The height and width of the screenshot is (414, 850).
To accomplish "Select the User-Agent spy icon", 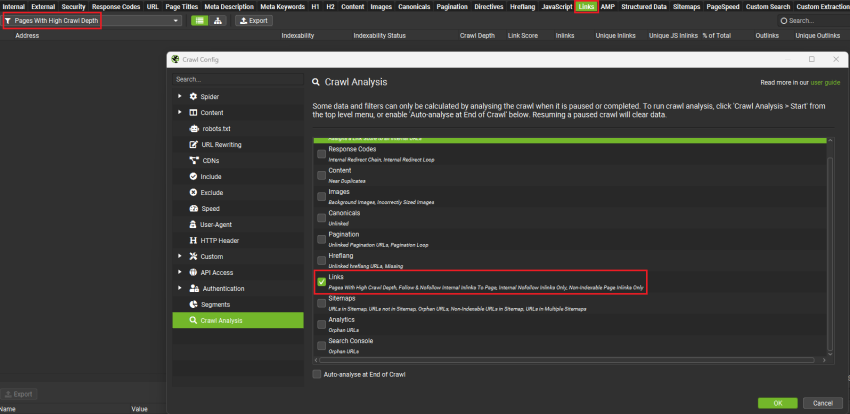I will 193,224.
